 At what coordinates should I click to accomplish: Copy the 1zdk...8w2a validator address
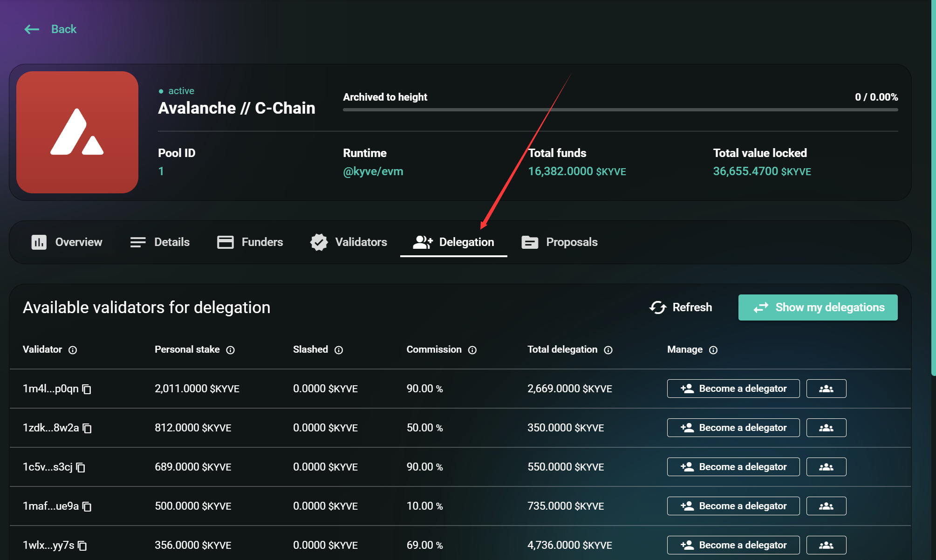pyautogui.click(x=87, y=428)
